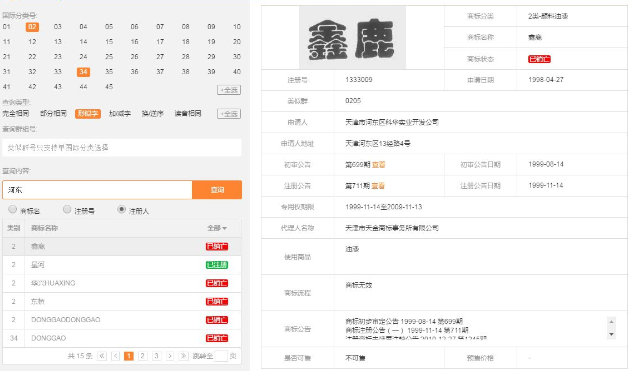Toggle international class 16
Viewport: 629px width, 371px height.
(x=134, y=42)
